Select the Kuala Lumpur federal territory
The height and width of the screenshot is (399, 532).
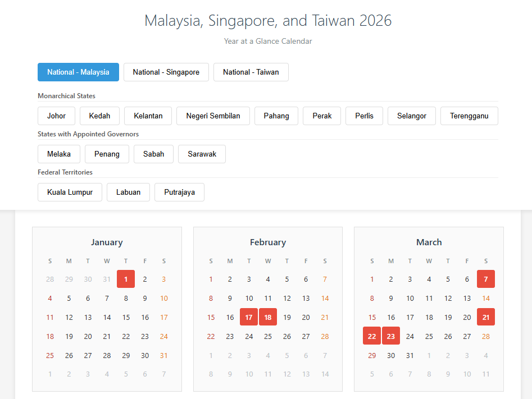[70, 192]
